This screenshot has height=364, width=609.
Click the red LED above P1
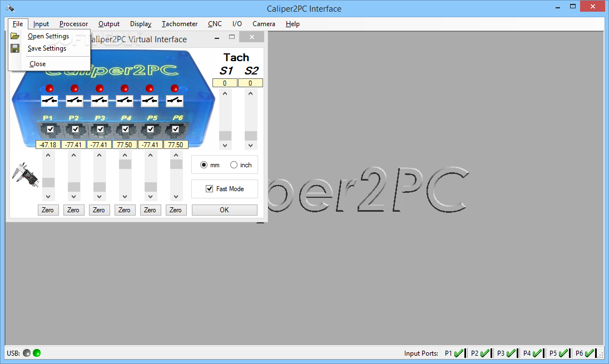pyautogui.click(x=49, y=88)
